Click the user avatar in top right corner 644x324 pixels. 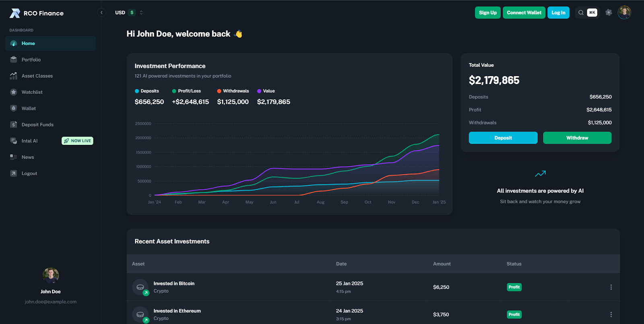click(624, 12)
